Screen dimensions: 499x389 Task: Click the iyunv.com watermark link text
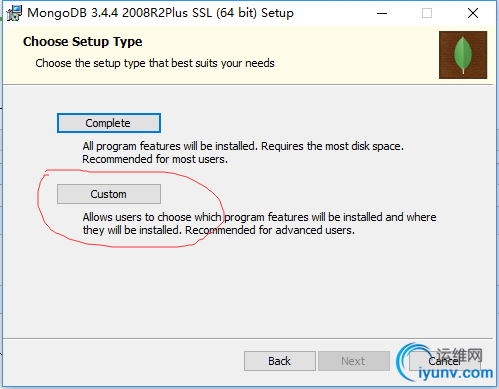[x=455, y=373]
